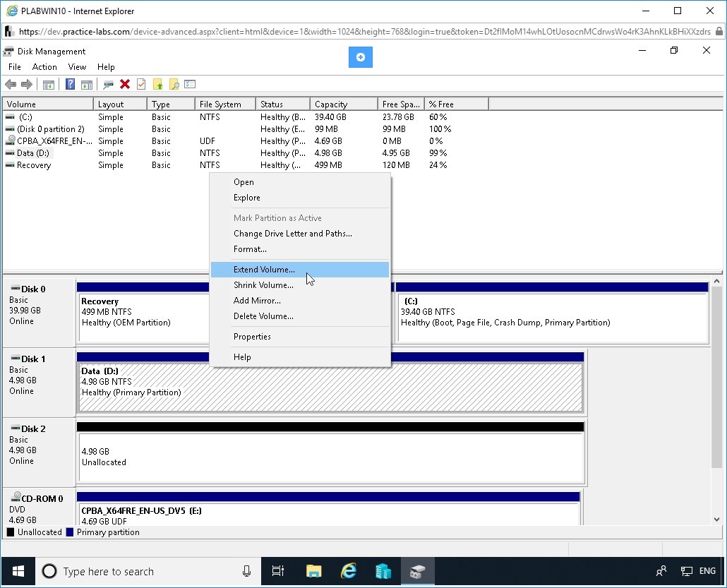Click the Free Space column header
Viewport: 727px width, 588px height.
point(401,104)
